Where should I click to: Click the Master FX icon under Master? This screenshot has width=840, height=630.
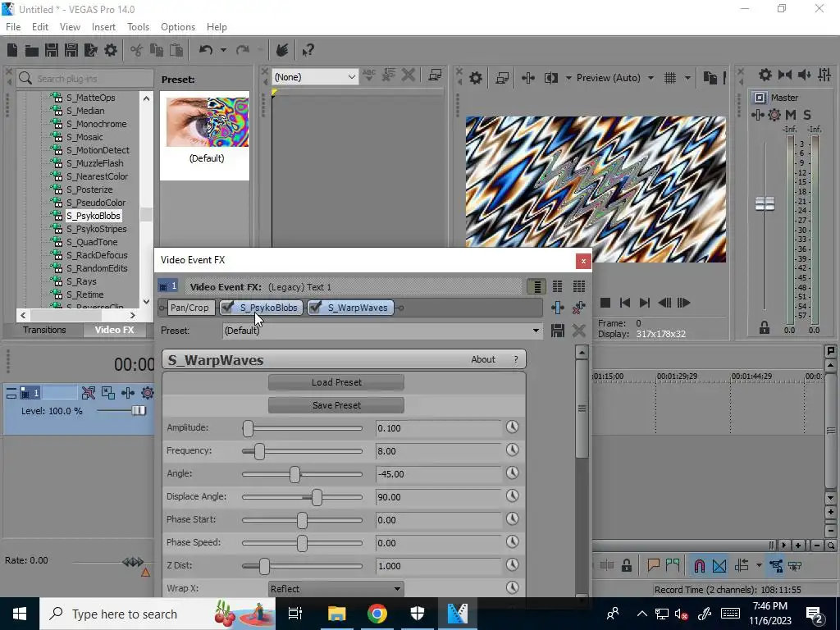(x=757, y=115)
